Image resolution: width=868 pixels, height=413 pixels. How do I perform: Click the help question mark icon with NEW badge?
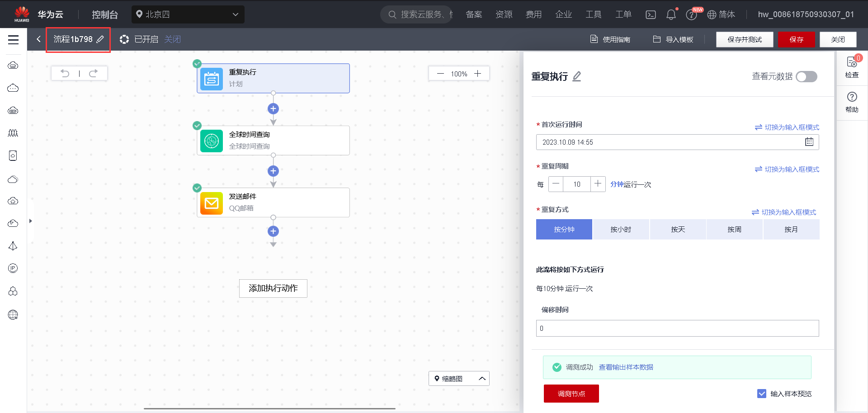pos(691,14)
